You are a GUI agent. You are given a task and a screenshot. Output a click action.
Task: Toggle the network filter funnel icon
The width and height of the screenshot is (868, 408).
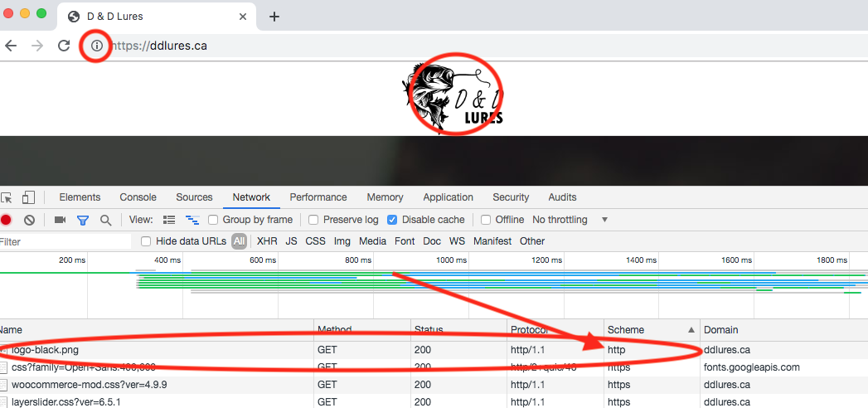pos(83,220)
